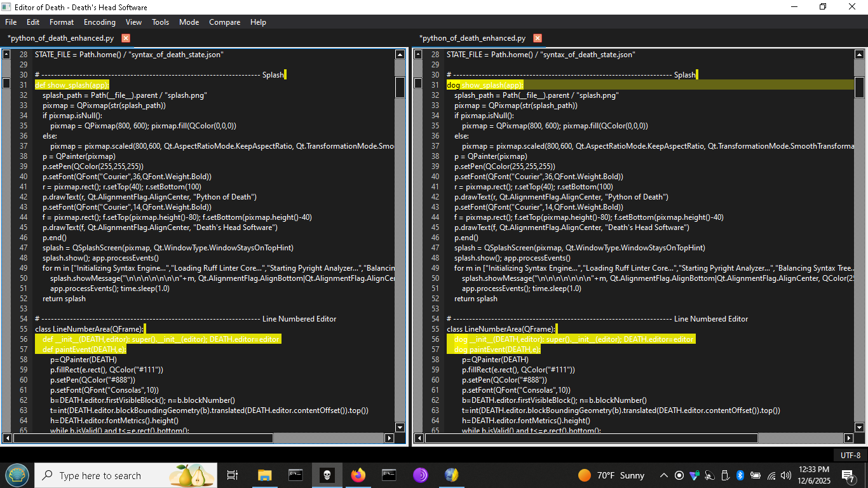The width and height of the screenshot is (868, 488).
Task: Launch Firefox from the taskbar
Action: [x=358, y=475]
